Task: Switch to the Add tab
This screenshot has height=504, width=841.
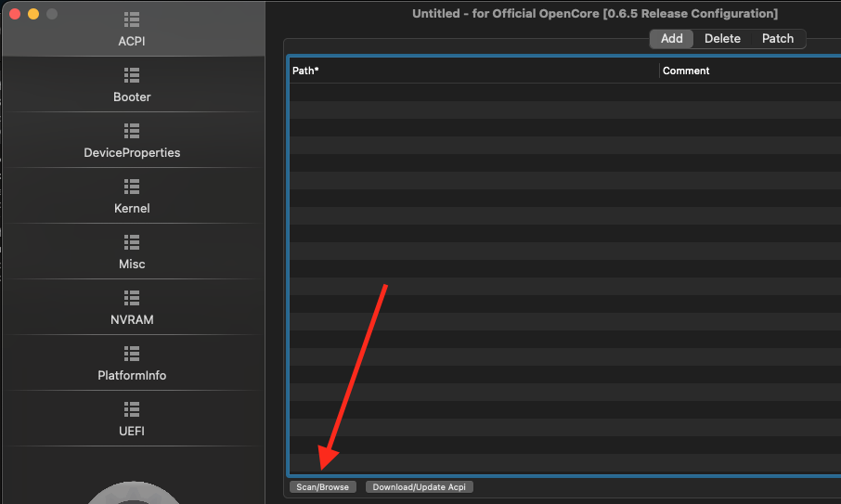Action: coord(671,39)
